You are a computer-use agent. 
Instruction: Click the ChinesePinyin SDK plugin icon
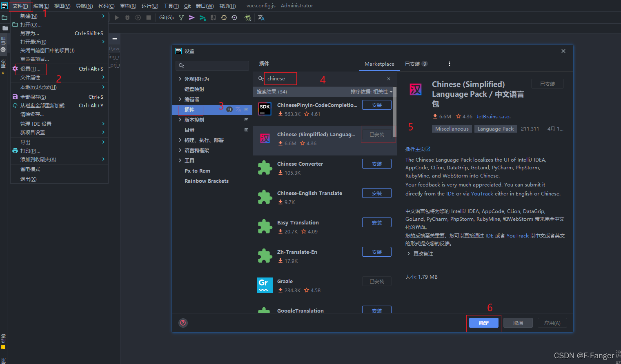pyautogui.click(x=265, y=109)
